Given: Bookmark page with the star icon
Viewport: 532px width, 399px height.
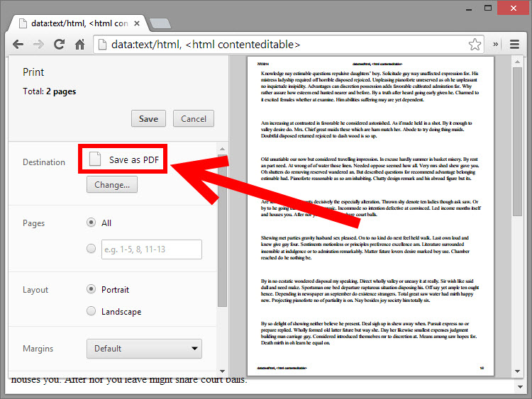Looking at the screenshot, I should 475,45.
